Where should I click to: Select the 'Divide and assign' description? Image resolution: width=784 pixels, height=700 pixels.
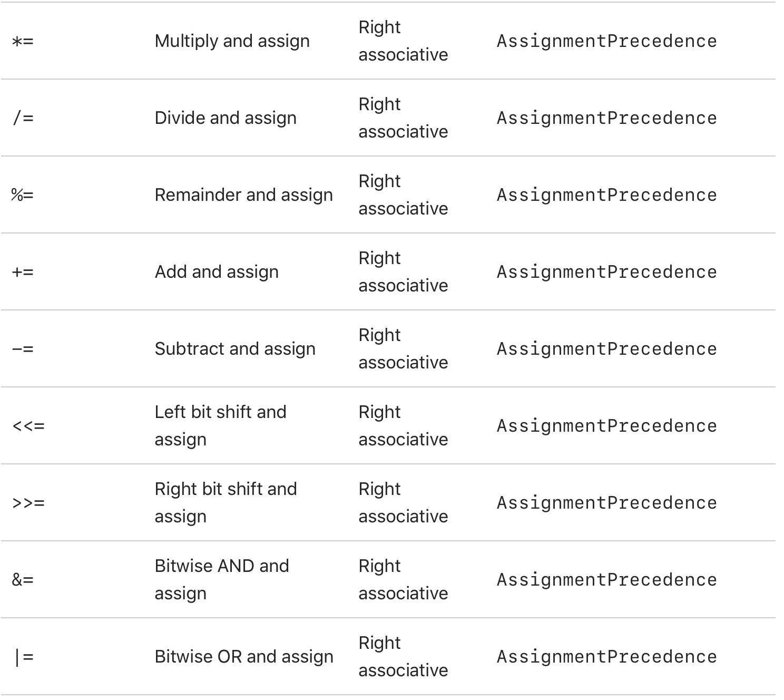coord(226,118)
